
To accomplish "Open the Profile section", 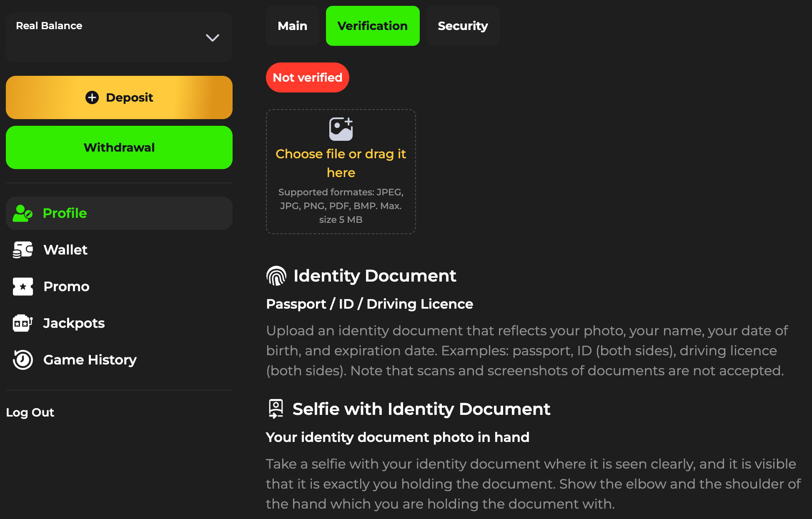I will 119,213.
